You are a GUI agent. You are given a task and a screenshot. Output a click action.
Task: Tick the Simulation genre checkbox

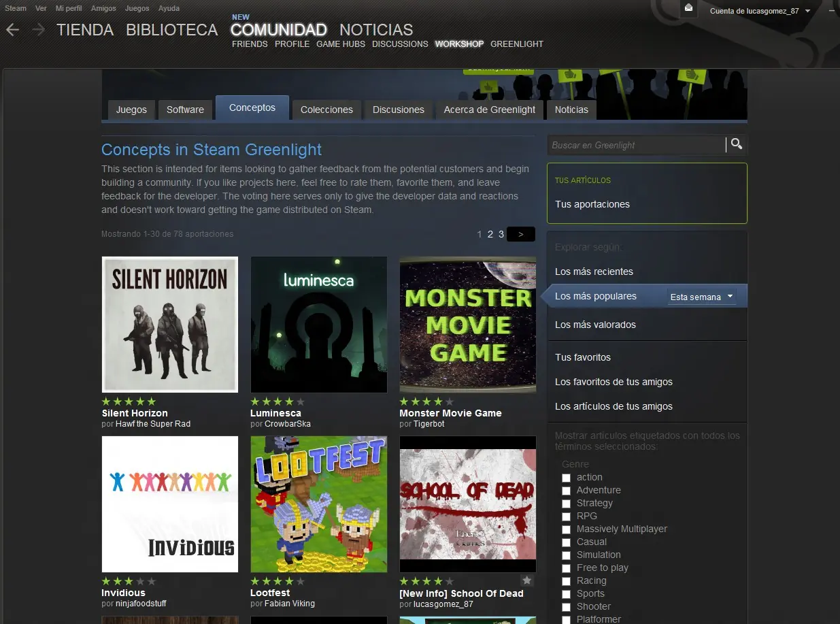point(566,555)
